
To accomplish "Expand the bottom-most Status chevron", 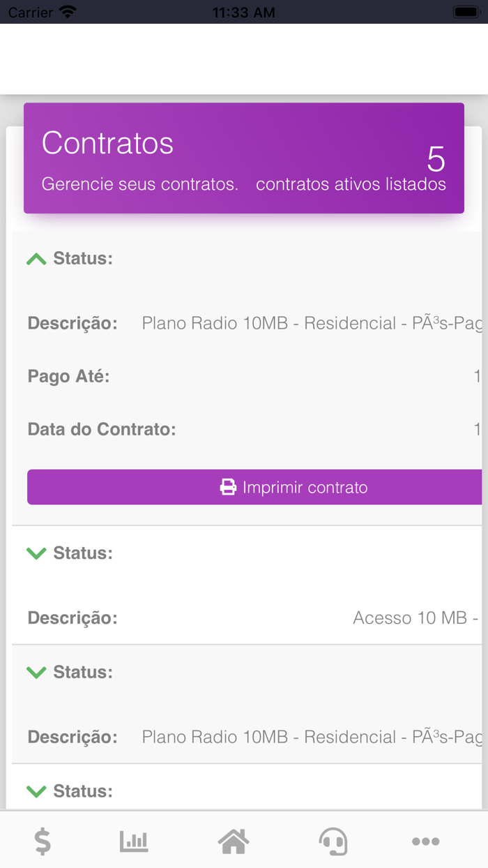I will click(x=36, y=791).
